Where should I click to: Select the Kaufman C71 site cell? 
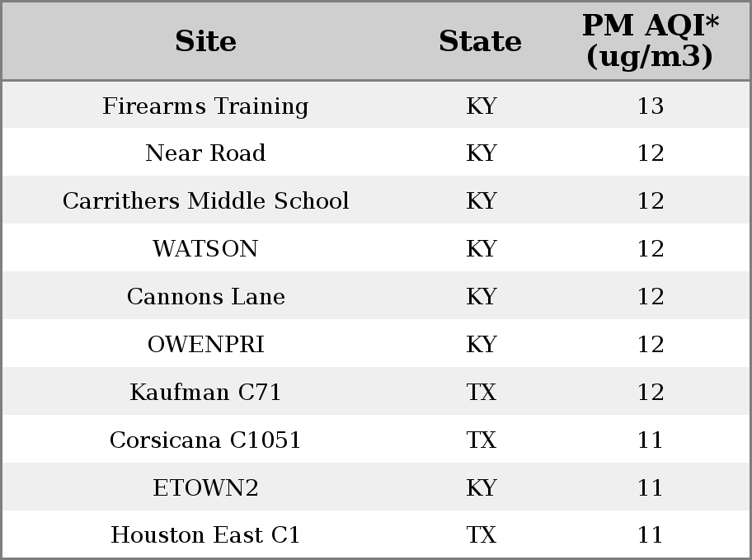[205, 392]
